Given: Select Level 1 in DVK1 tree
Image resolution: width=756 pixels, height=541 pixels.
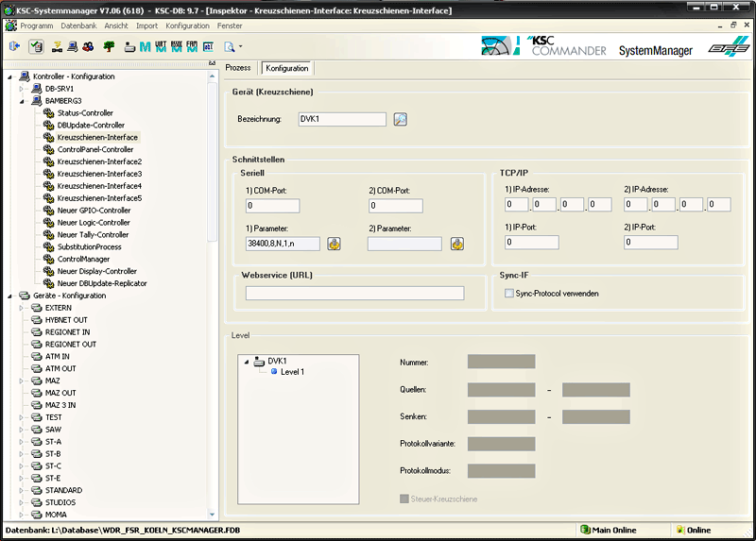Looking at the screenshot, I should point(292,372).
